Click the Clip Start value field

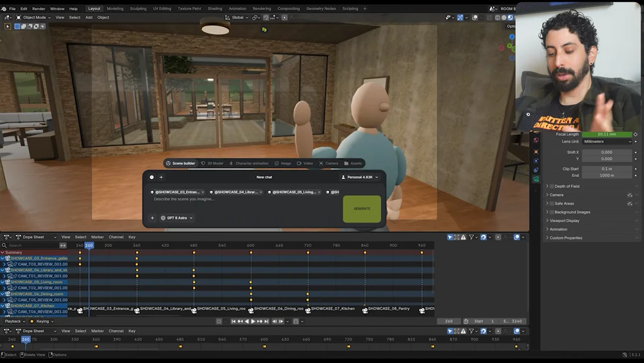(607, 169)
